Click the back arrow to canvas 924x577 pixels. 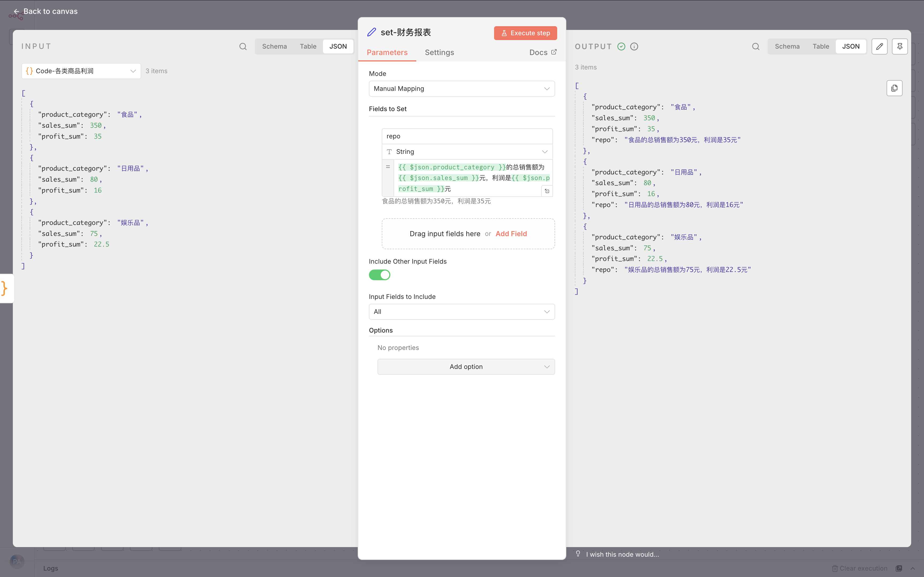click(16, 11)
